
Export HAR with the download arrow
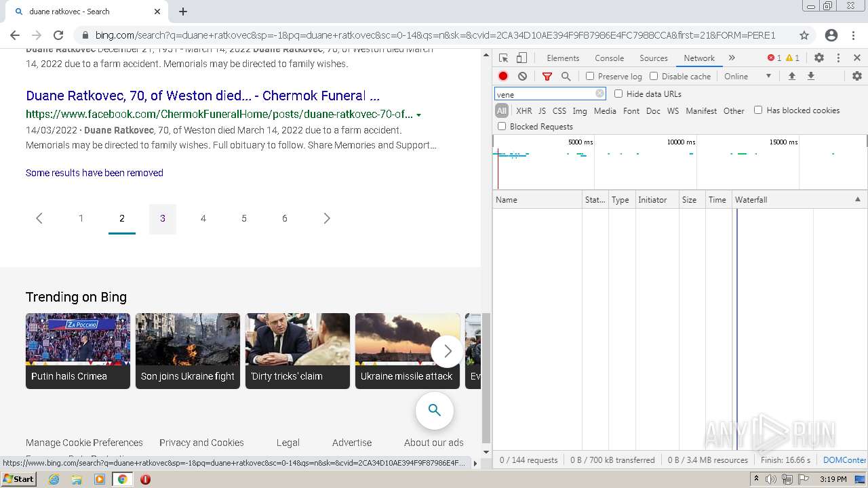pos(810,76)
